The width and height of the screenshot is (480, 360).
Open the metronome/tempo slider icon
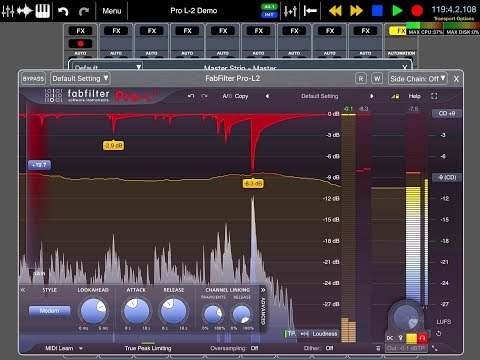pos(290,11)
